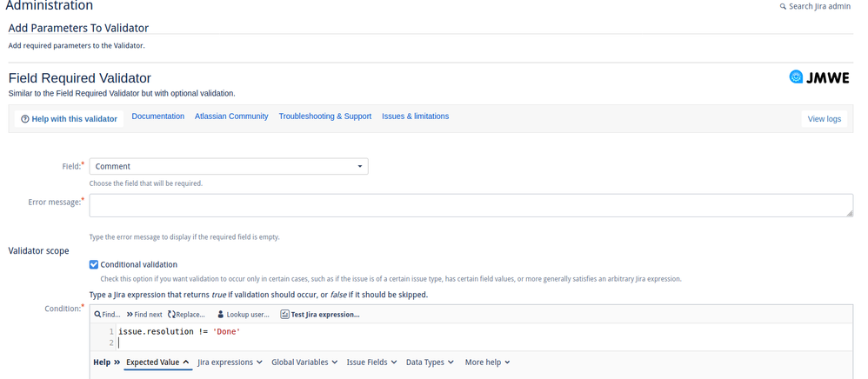Click line number 1 in the editor gutter
Screen dimensions: 868x379
pyautogui.click(x=111, y=331)
